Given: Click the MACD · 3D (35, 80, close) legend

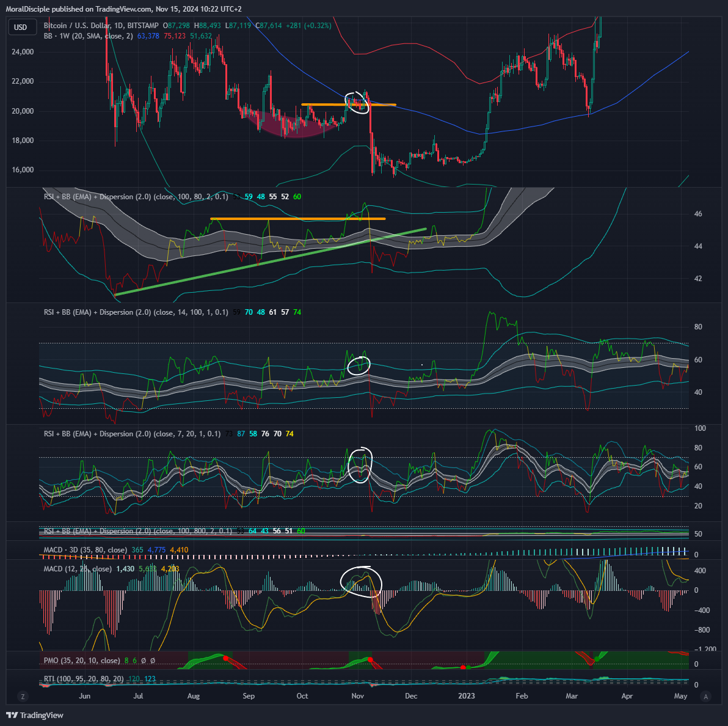Looking at the screenshot, I should pos(86,550).
